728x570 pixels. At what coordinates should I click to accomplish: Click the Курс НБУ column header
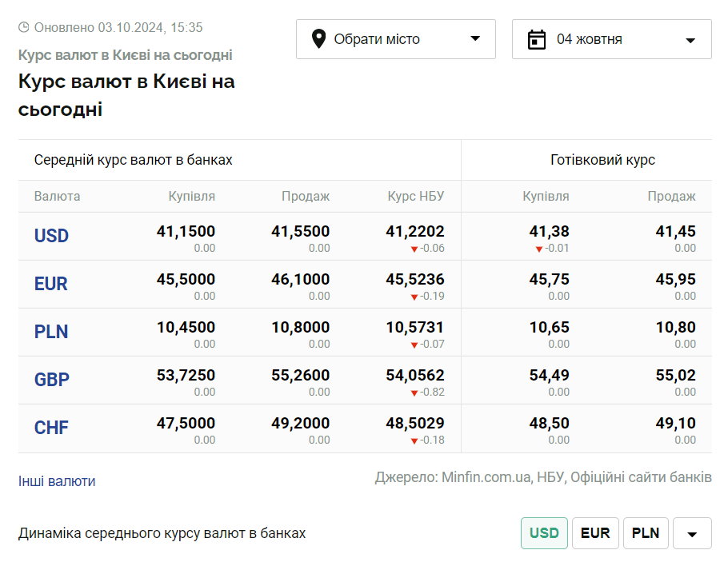(416, 196)
